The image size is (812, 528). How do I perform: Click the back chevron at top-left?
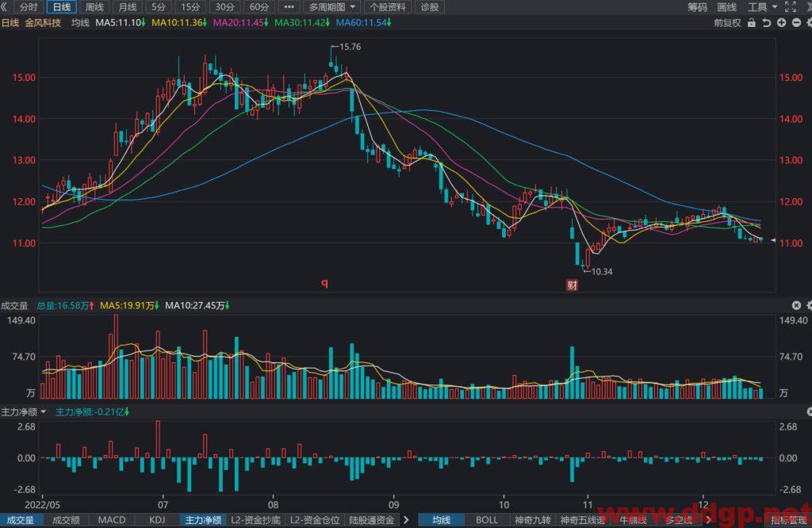pyautogui.click(x=4, y=6)
